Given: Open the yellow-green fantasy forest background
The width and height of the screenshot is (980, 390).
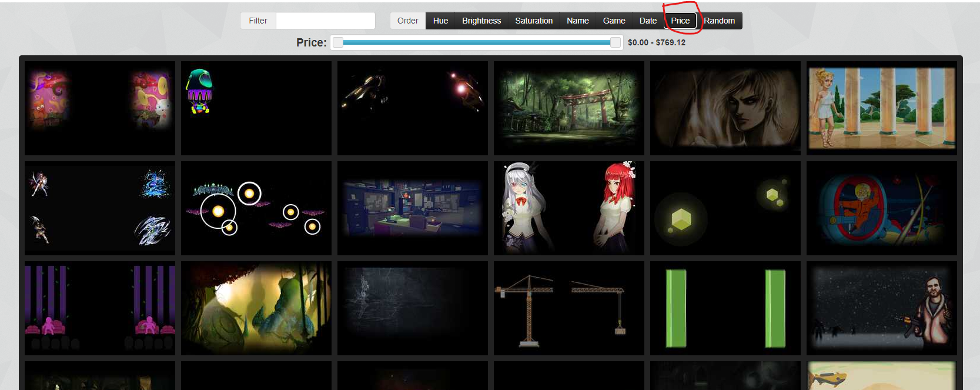Looking at the screenshot, I should 256,308.
